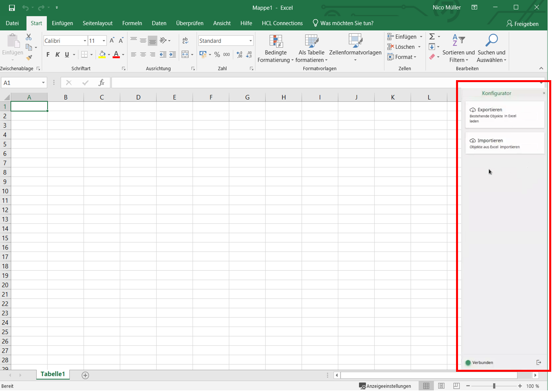The height and width of the screenshot is (392, 552).
Task: Click the AutoSum sigma icon
Action: (x=432, y=37)
